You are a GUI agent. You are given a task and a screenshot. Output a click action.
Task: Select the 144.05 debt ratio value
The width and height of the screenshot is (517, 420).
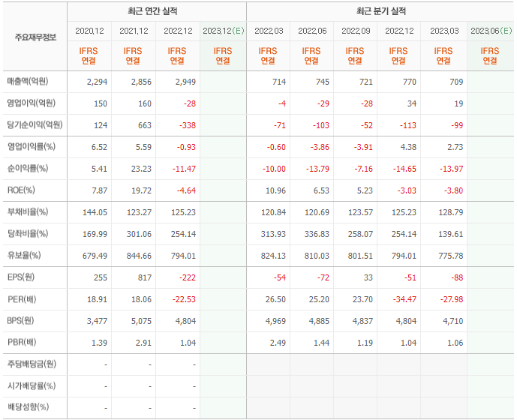pyautogui.click(x=95, y=212)
